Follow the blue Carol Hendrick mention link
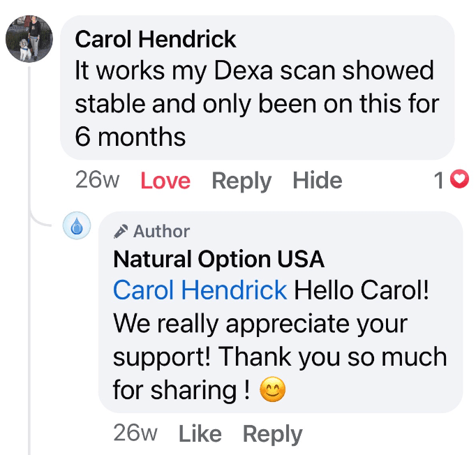The width and height of the screenshot is (476, 455). click(200, 290)
